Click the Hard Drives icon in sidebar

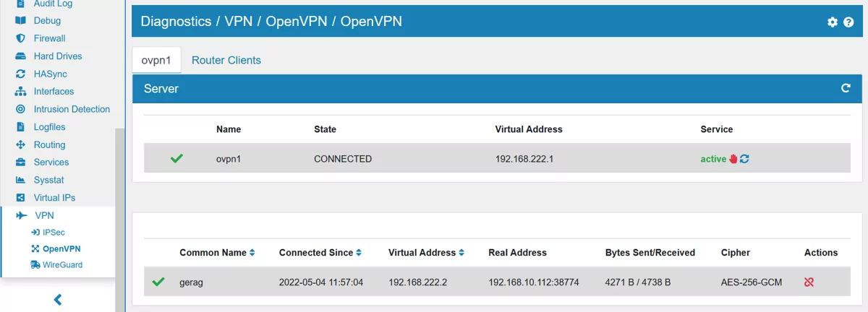click(x=20, y=56)
